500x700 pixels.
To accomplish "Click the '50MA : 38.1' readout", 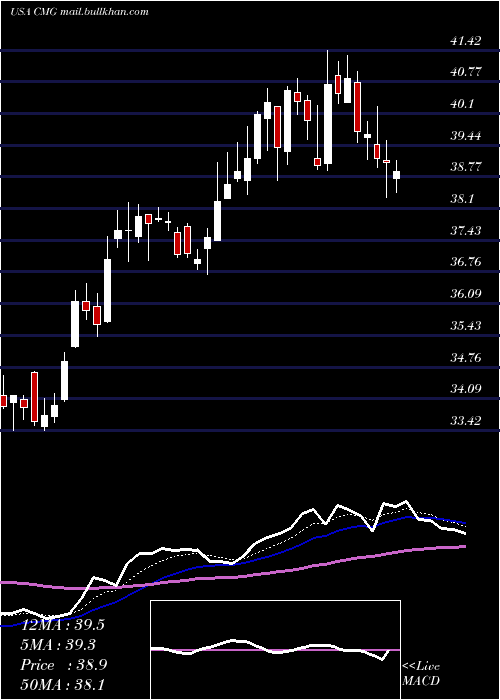I will tap(63, 684).
